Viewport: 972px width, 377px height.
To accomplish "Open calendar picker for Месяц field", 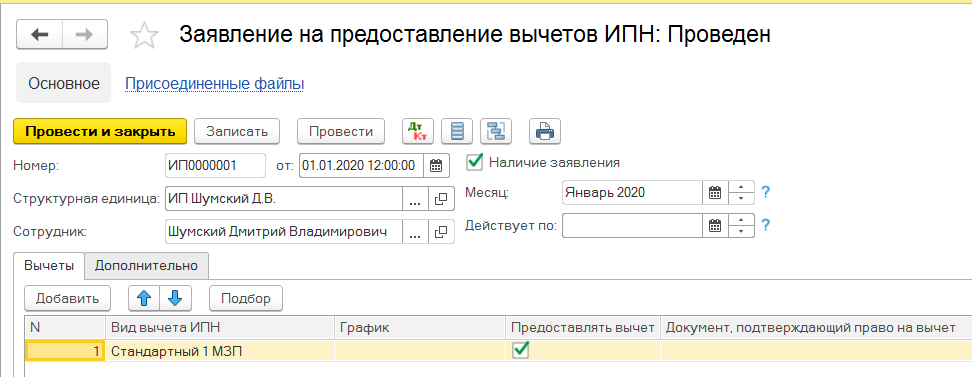I will coord(715,192).
